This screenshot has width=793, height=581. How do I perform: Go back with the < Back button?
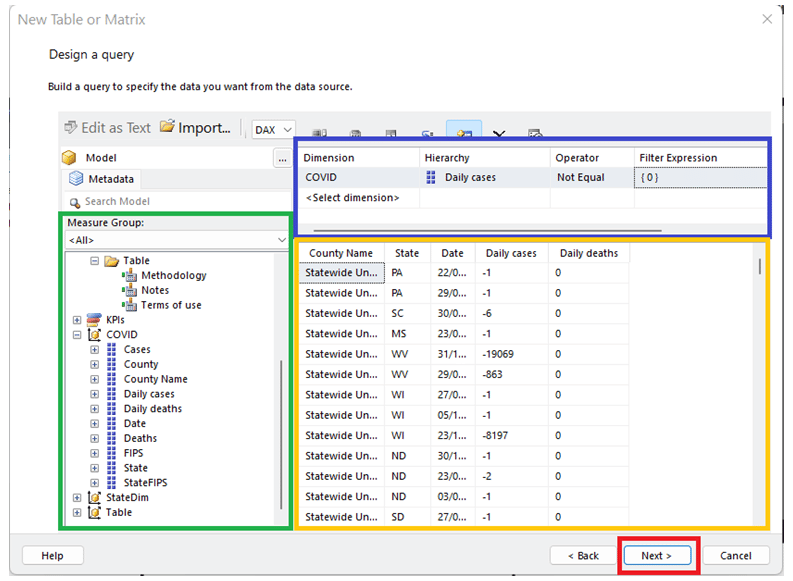pyautogui.click(x=583, y=556)
